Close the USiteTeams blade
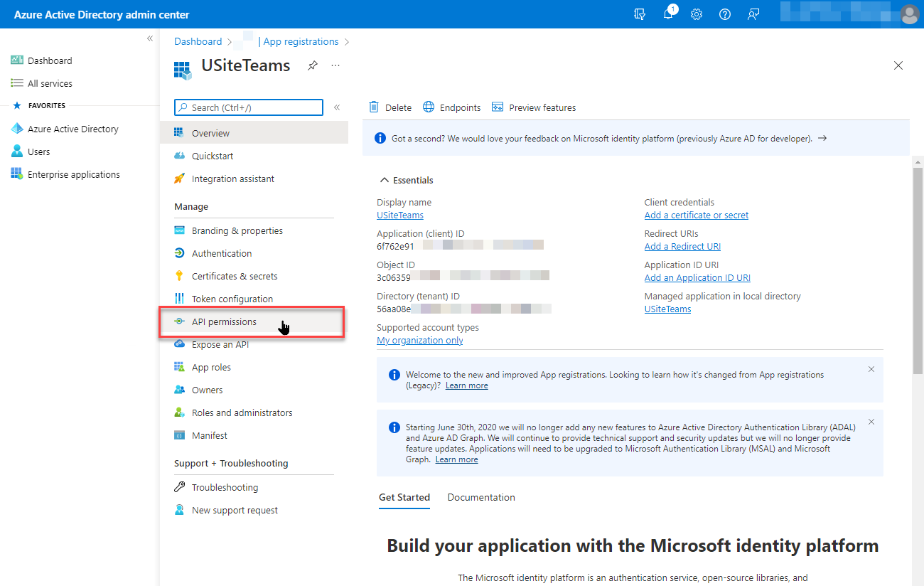Viewport: 924px width, 586px height. [898, 65]
